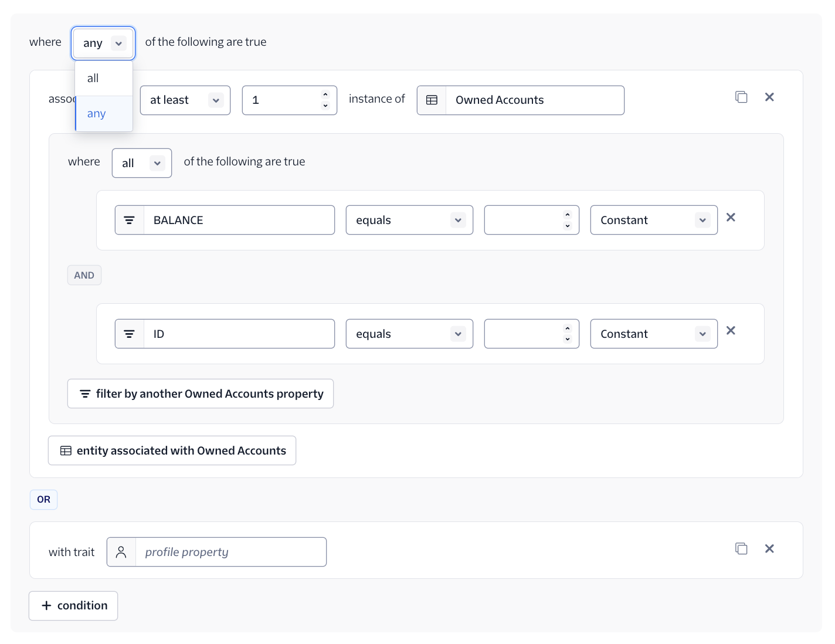The image size is (835, 644).
Task: Duplicate the Owned Accounts condition
Action: (741, 97)
